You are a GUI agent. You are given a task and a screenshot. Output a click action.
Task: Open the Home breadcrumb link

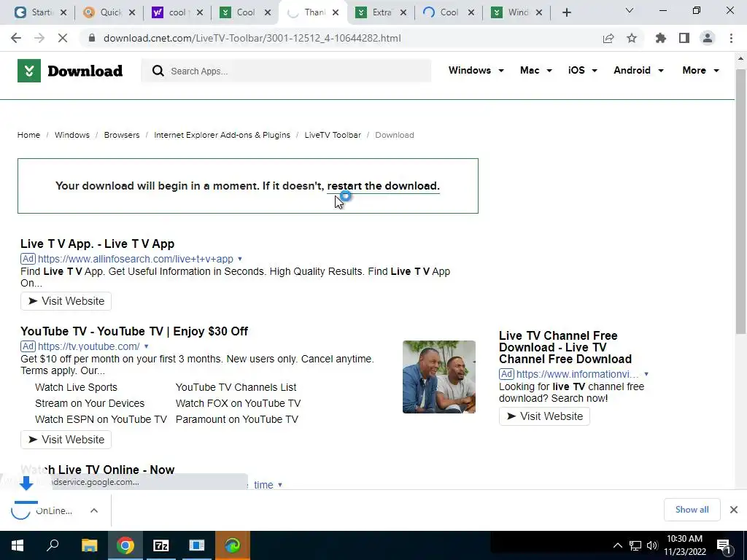[28, 135]
